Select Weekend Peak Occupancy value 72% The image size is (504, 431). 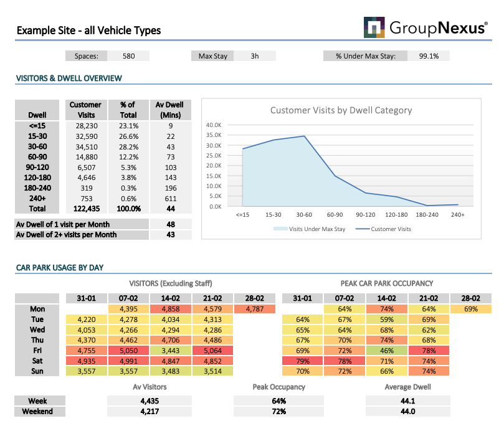point(278,412)
